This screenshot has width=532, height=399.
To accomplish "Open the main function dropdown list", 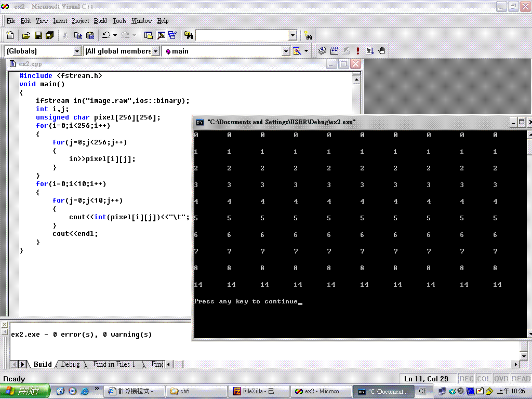I will 286,51.
